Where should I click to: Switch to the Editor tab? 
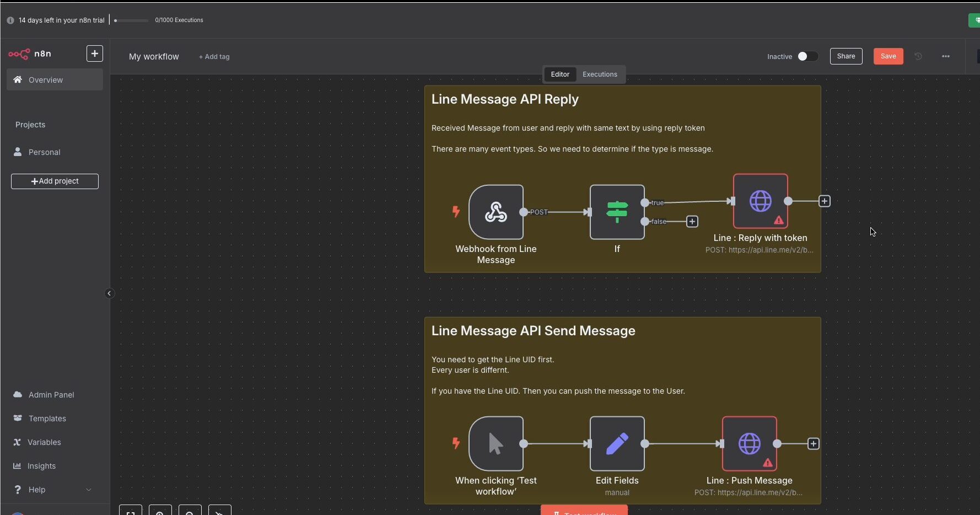pyautogui.click(x=560, y=74)
